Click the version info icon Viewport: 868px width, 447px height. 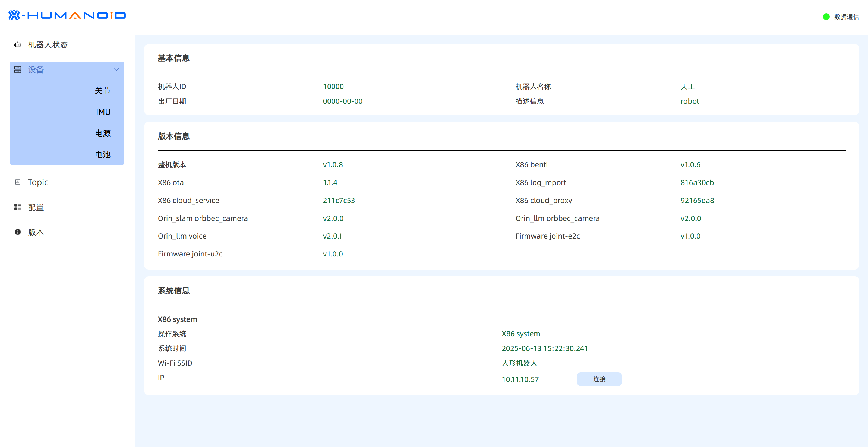pyautogui.click(x=18, y=232)
